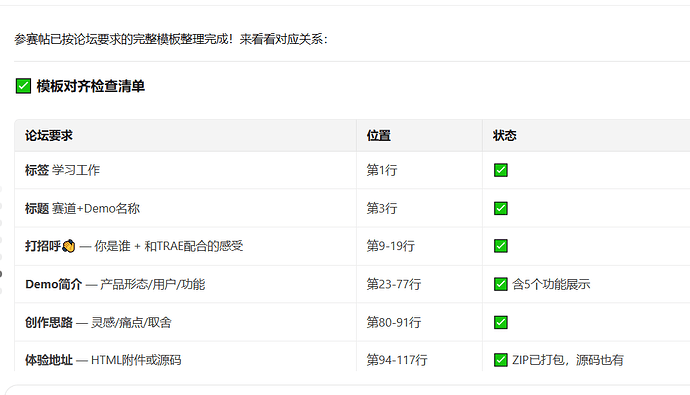Click the green checkmark in the 标题 row
Screen dimensions: 690x395
tap(500, 208)
